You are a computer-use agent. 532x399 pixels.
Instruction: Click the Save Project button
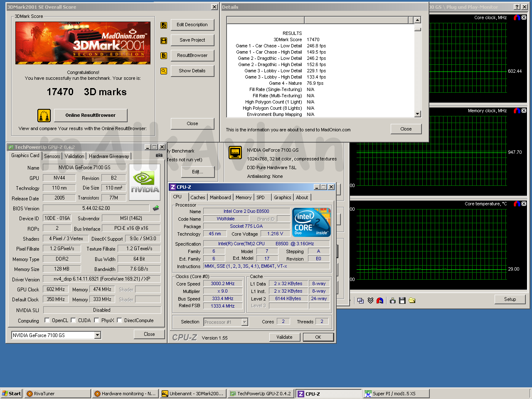coord(192,40)
